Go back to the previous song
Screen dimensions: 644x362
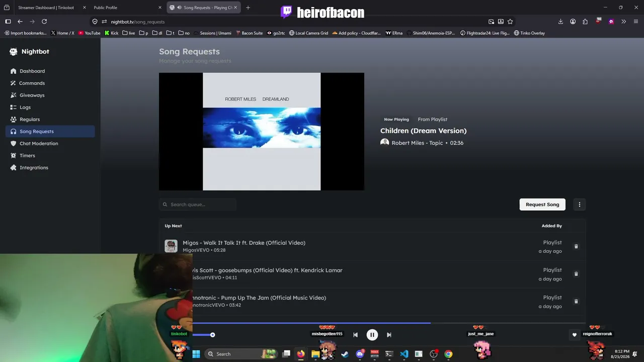[355, 335]
